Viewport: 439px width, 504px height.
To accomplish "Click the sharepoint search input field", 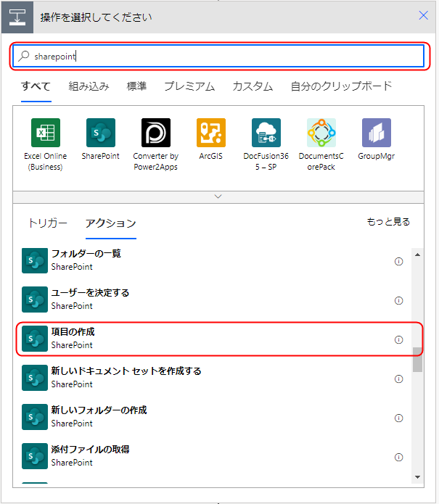I will click(x=218, y=56).
